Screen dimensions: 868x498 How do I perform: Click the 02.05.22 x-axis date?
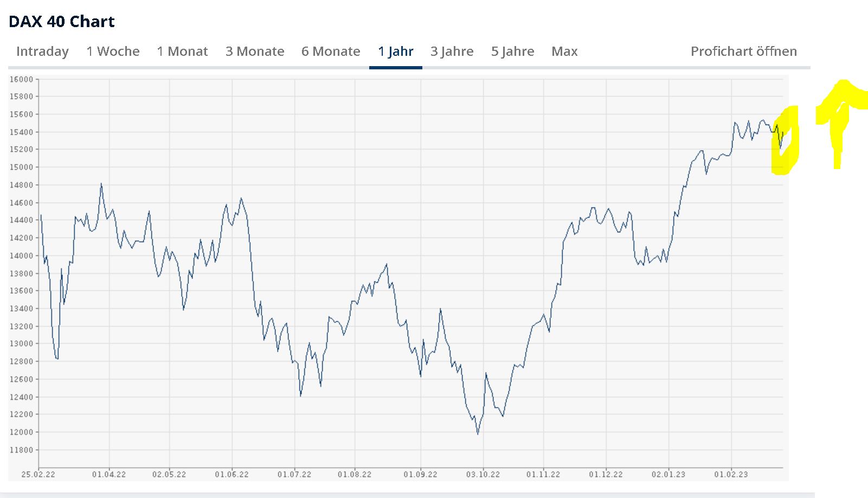pos(169,474)
